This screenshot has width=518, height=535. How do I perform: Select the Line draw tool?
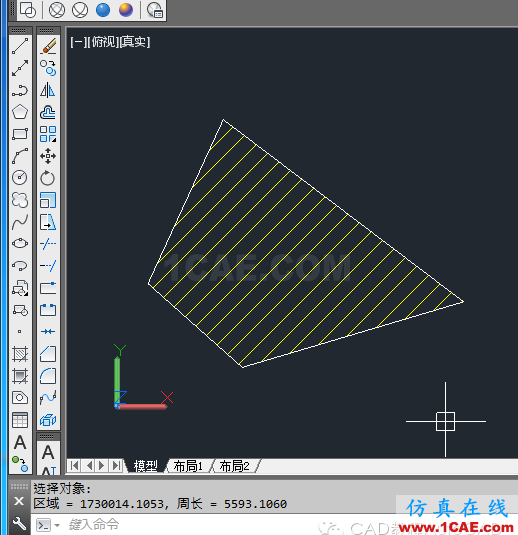(x=20, y=46)
